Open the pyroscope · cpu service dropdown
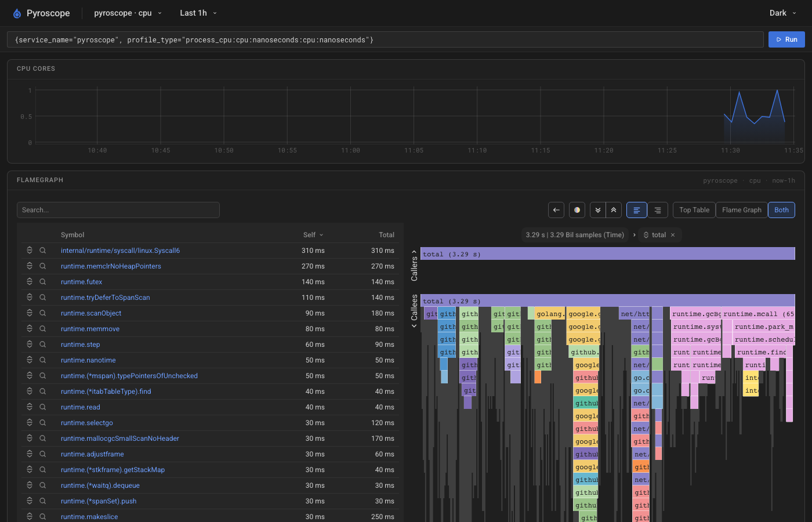The image size is (812, 522). pyautogui.click(x=128, y=13)
